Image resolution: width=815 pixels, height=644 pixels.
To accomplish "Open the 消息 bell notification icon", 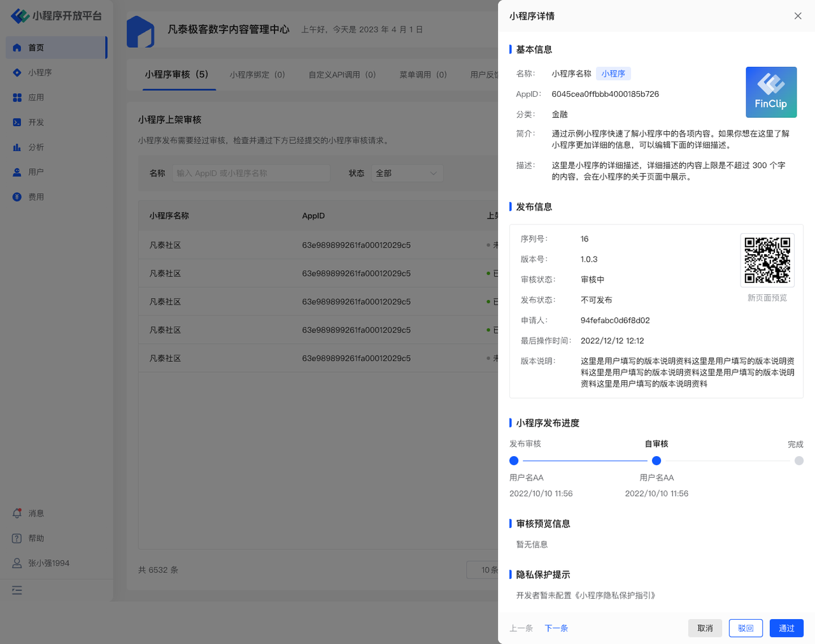I will [17, 513].
